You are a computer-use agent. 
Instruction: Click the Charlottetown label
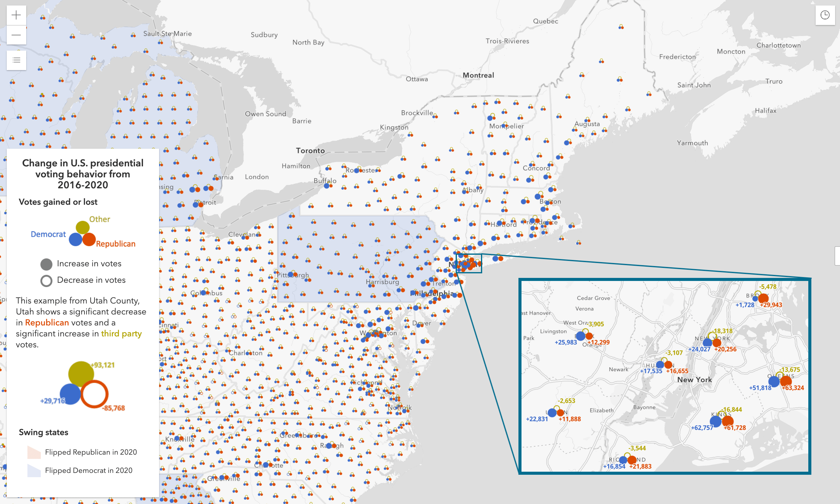pos(778,45)
